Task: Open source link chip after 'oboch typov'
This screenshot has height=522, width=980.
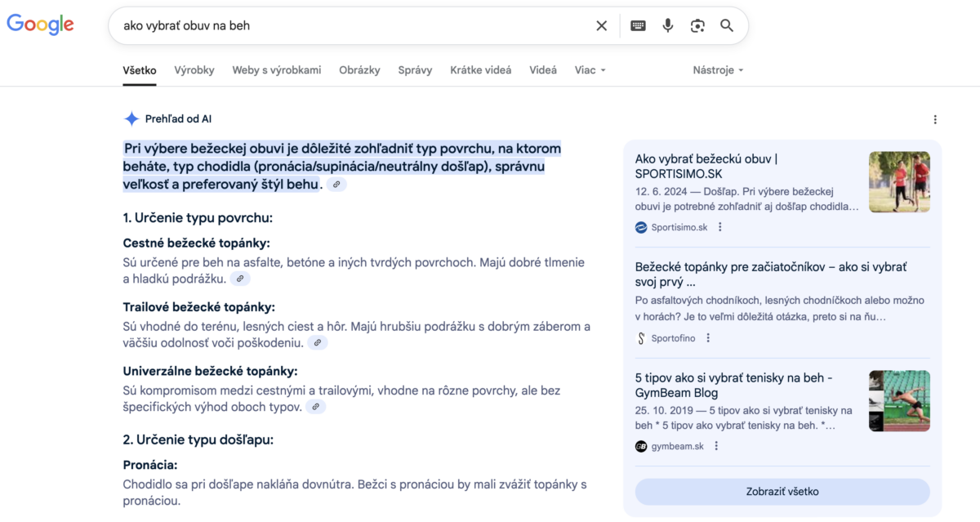Action: [x=316, y=407]
